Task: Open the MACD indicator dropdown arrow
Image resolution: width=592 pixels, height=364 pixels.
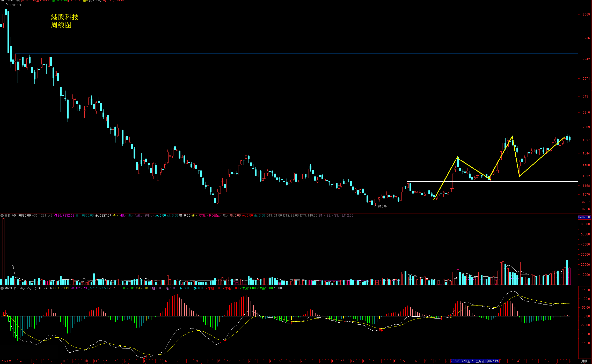Action: [2, 288]
